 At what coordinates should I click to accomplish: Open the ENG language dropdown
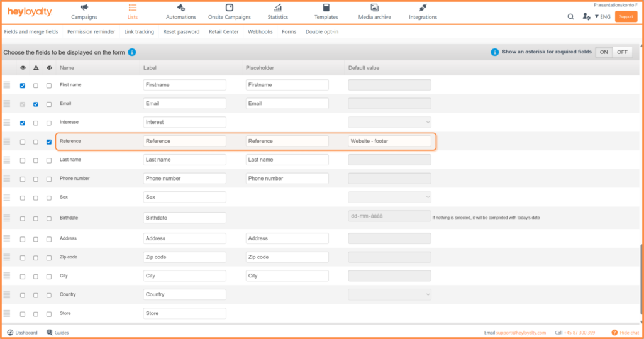click(x=602, y=17)
